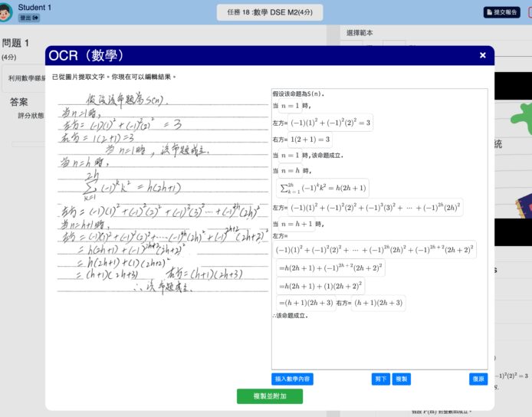
Task: Click the 插入數學內容 button
Action: [x=294, y=379]
